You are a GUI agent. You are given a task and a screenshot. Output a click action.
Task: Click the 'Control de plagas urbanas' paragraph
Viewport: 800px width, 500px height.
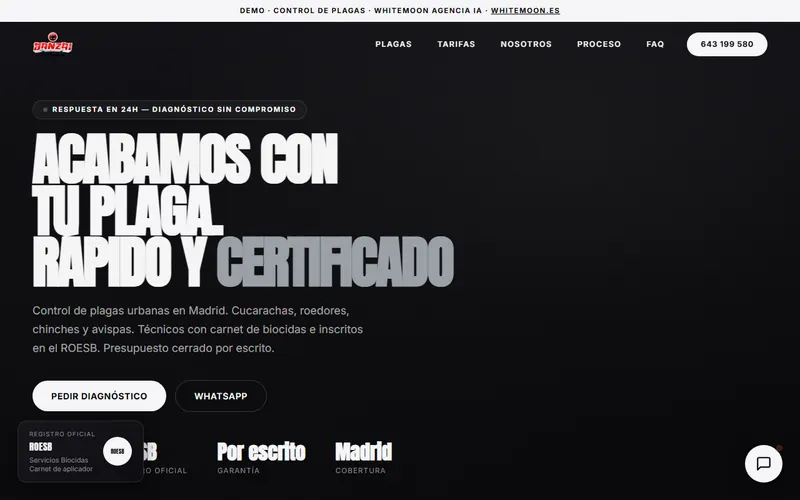[x=198, y=329]
